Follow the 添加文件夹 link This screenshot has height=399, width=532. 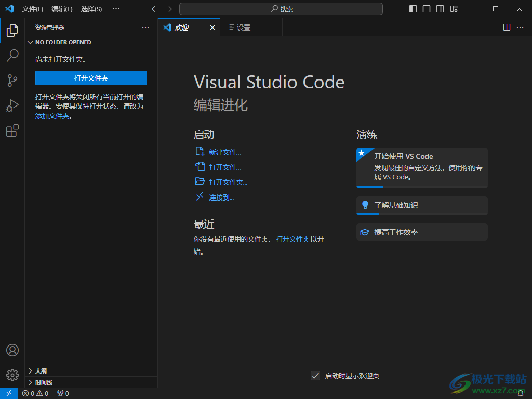[x=52, y=116]
